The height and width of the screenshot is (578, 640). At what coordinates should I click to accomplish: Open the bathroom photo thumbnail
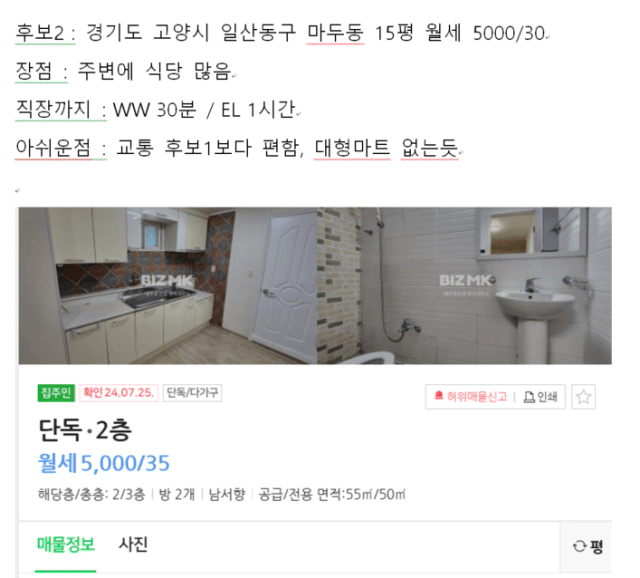464,286
